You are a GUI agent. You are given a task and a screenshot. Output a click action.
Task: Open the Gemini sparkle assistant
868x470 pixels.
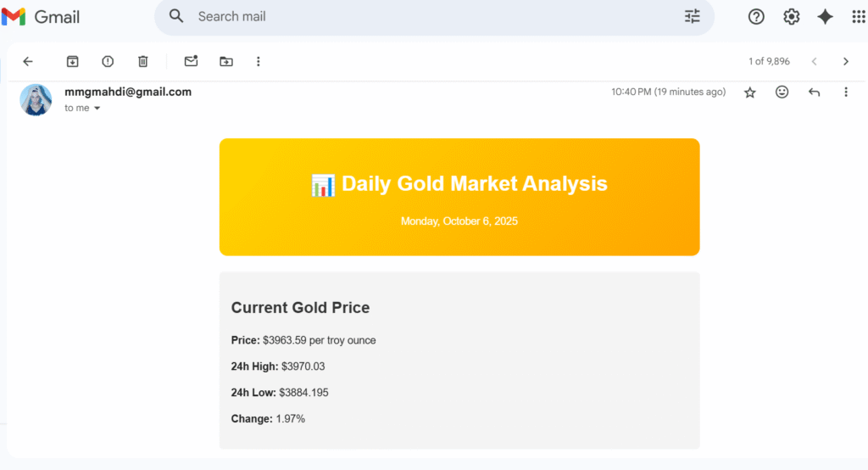(825, 16)
